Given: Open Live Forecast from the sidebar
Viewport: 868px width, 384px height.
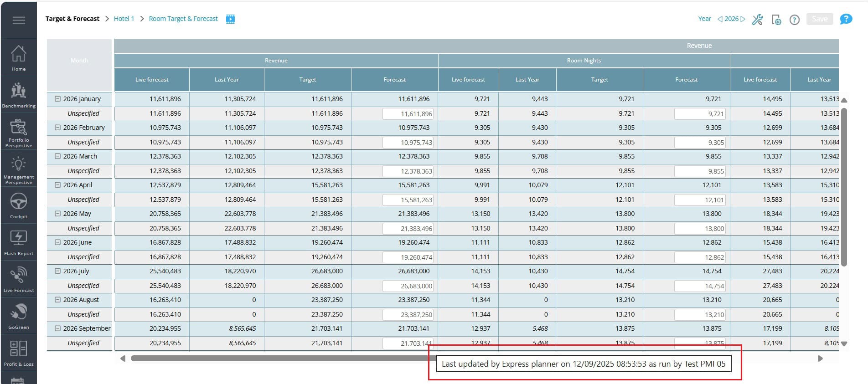Looking at the screenshot, I should tap(19, 279).
